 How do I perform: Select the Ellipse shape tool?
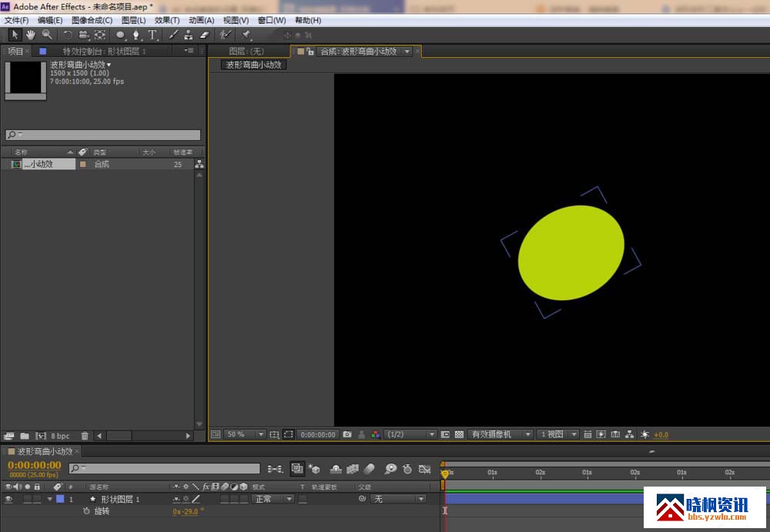pos(120,35)
